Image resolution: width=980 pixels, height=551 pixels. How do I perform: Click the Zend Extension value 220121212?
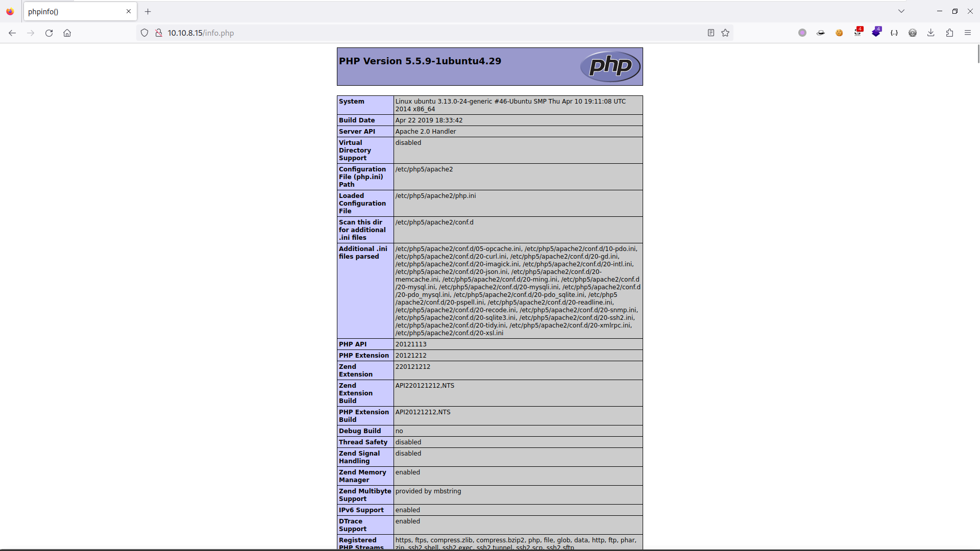pos(413,367)
